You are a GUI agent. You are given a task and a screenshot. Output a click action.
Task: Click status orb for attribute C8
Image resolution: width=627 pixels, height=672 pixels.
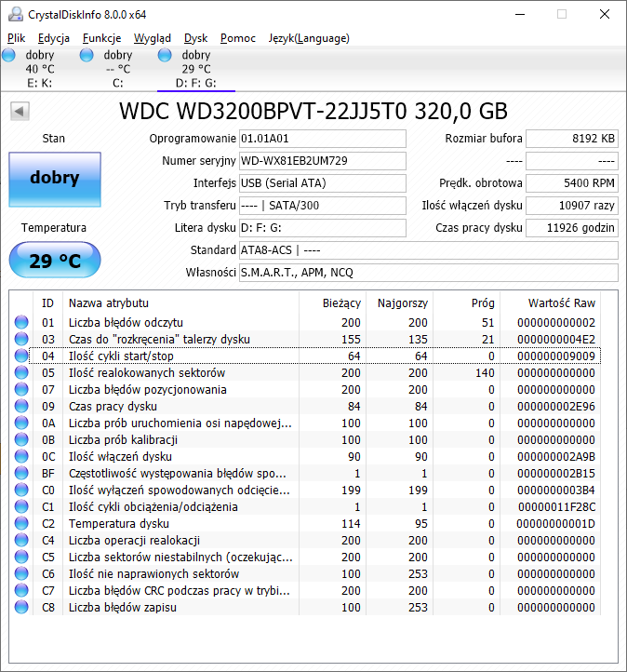[21, 607]
